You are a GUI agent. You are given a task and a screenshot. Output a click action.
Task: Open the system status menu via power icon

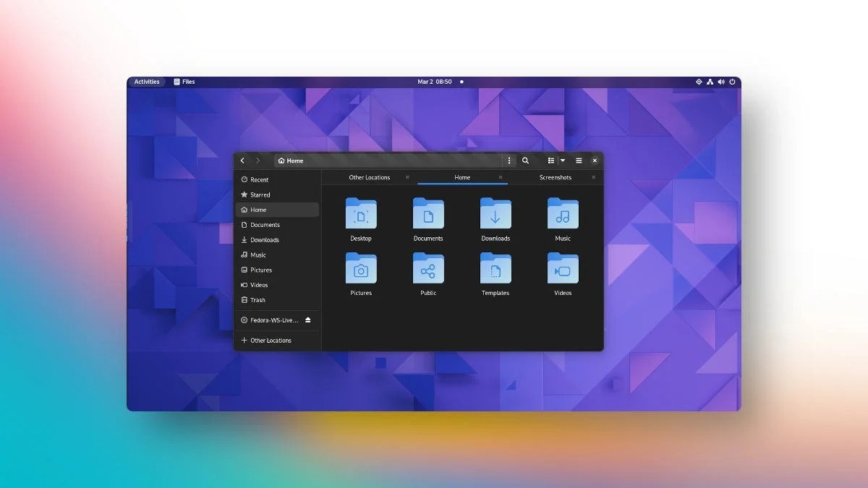pos(732,82)
